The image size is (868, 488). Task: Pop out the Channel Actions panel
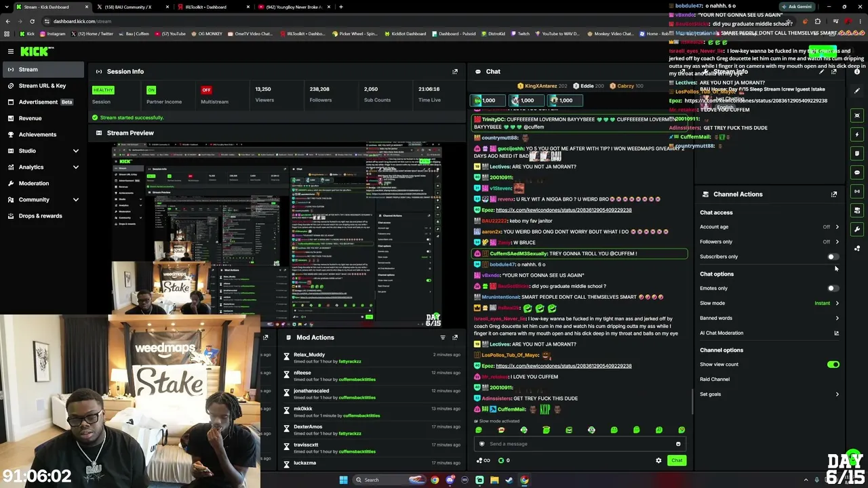(x=834, y=194)
